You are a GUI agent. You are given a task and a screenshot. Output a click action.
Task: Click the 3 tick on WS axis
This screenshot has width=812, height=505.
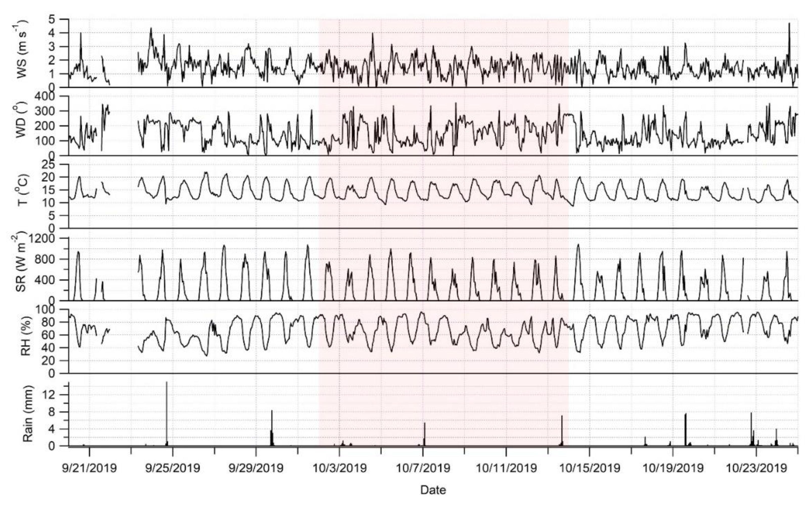coord(51,47)
